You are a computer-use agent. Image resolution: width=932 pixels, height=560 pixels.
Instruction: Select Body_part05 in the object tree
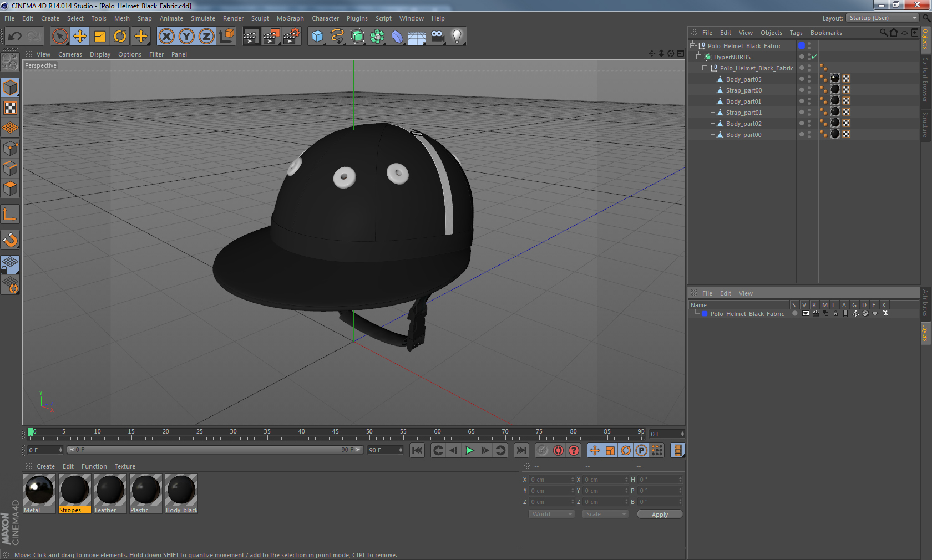(743, 79)
